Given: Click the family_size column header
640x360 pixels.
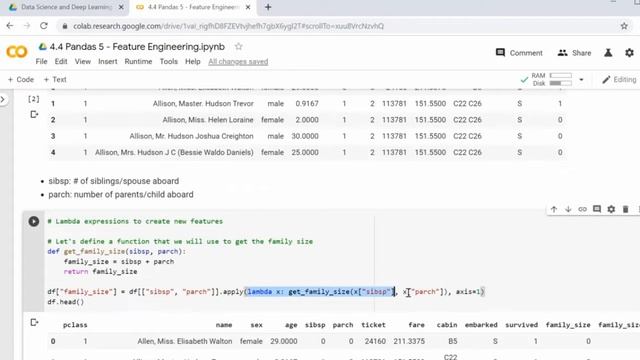Looking at the screenshot, I should point(568,325).
